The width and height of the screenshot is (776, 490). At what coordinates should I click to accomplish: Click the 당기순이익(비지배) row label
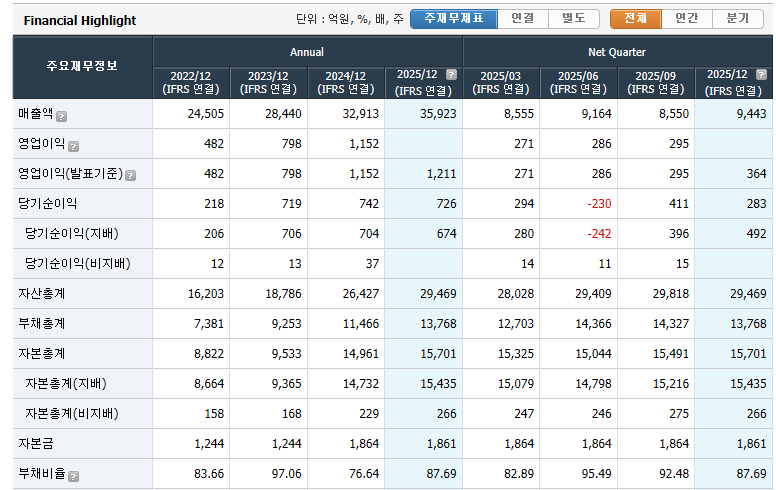[78, 263]
